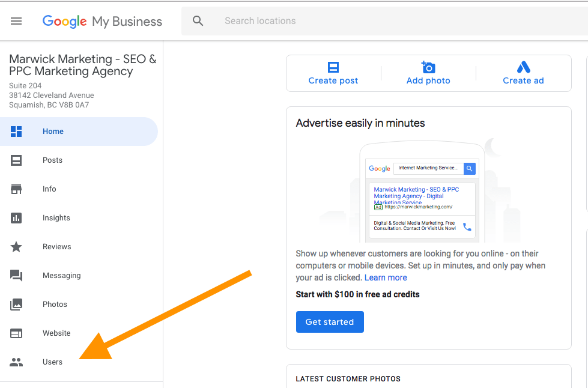Viewport: 588px width, 388px height.
Task: Follow the Learn more link
Action: click(386, 277)
